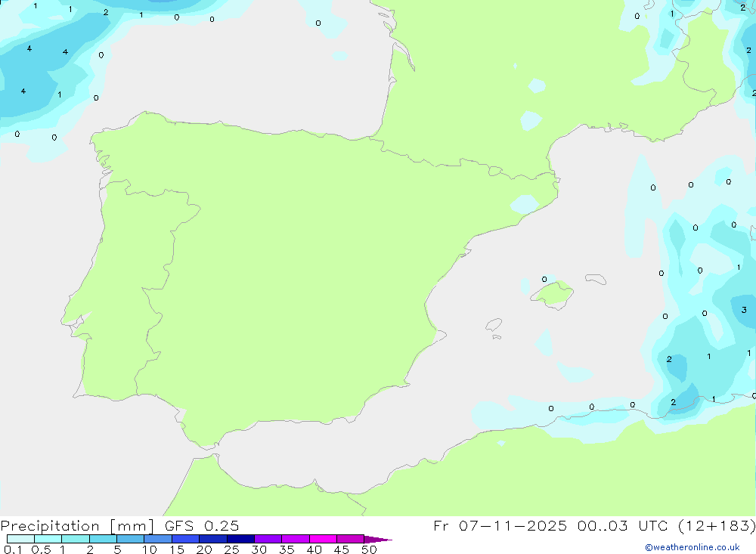Image resolution: width=756 pixels, height=554 pixels.
Task: Click the legend label '10'
Action: (150, 549)
